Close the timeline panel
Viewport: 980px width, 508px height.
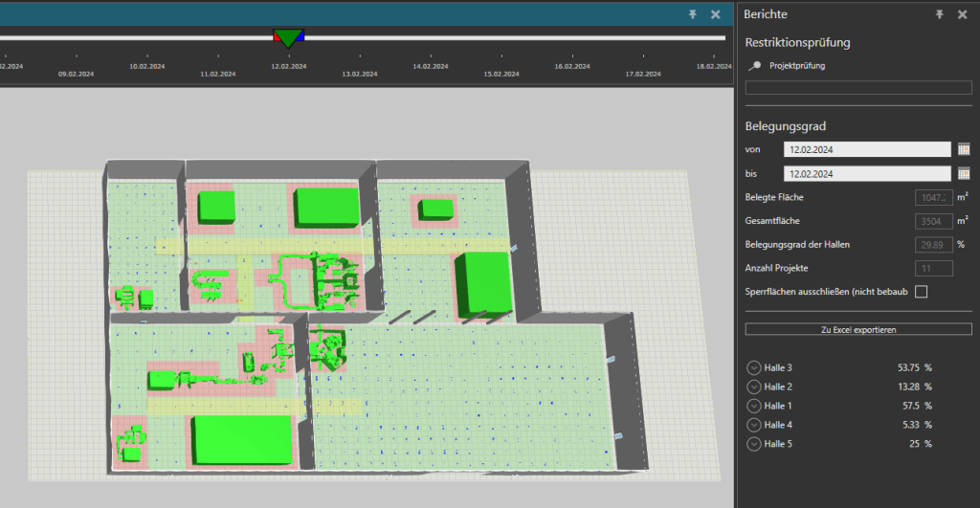pos(715,14)
